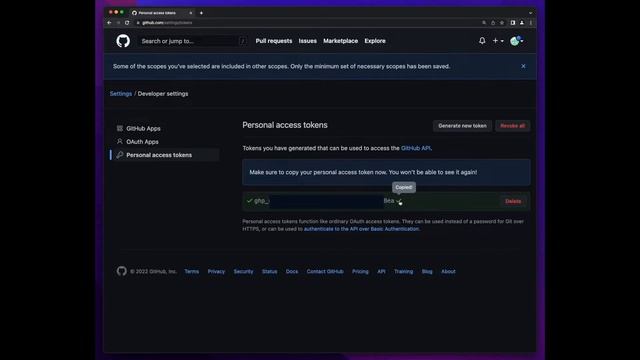Delete the newly generated token
This screenshot has width=640, height=360.
point(513,201)
